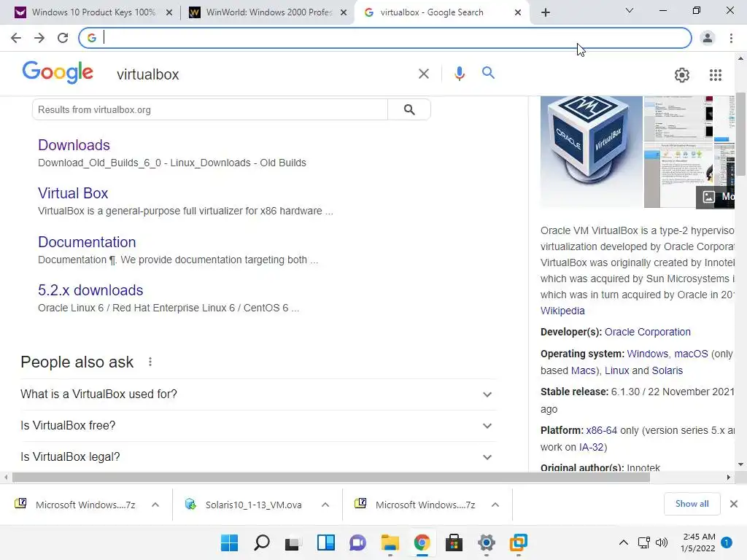Clear the virtualbox search query
Viewport: 747px width, 560px height.
coord(424,74)
